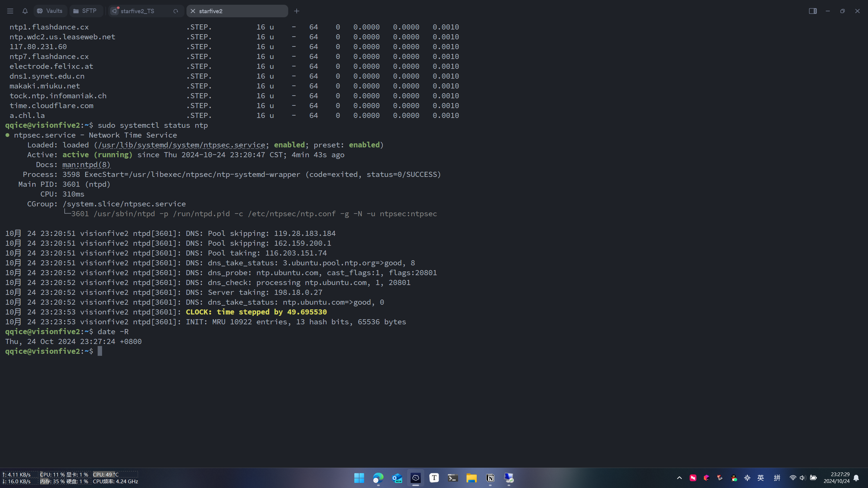Expand the system tray hidden icons
Viewport: 868px width, 488px height.
(x=679, y=478)
